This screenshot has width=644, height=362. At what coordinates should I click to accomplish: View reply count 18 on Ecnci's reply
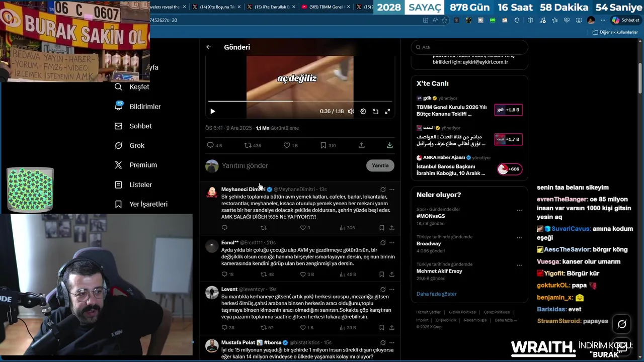coord(227,275)
